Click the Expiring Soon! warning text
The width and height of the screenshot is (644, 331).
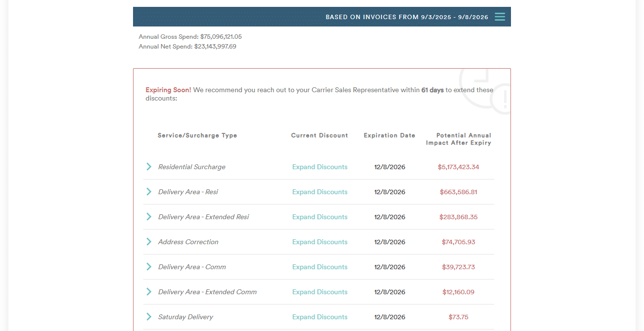[x=168, y=90]
